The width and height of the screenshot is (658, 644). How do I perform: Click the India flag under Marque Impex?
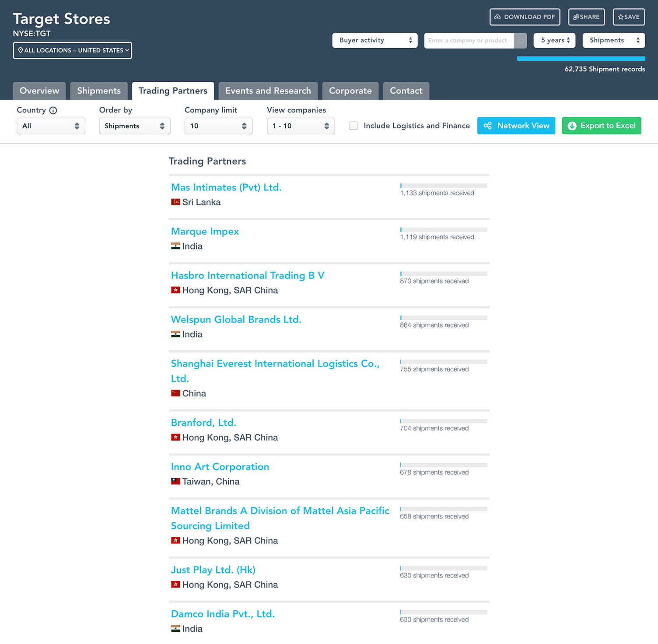tap(175, 246)
